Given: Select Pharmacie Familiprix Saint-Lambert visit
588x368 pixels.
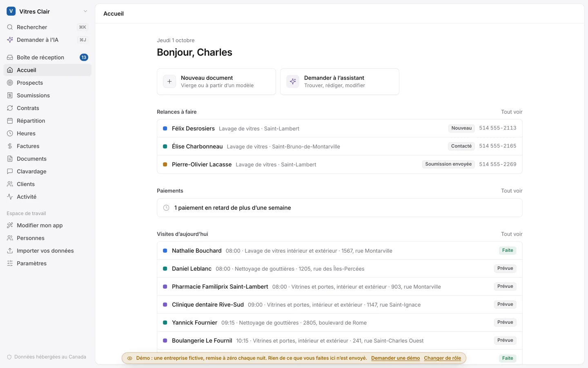Looking at the screenshot, I should pos(340,287).
